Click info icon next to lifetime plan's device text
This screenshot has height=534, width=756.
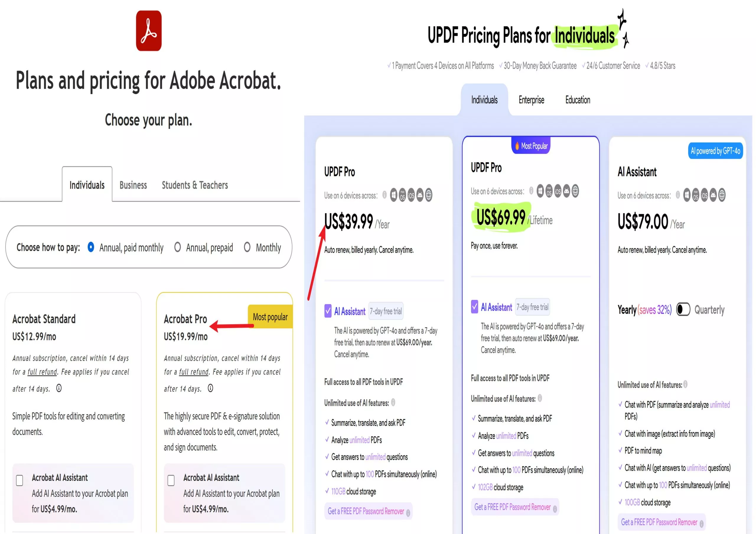click(x=531, y=191)
